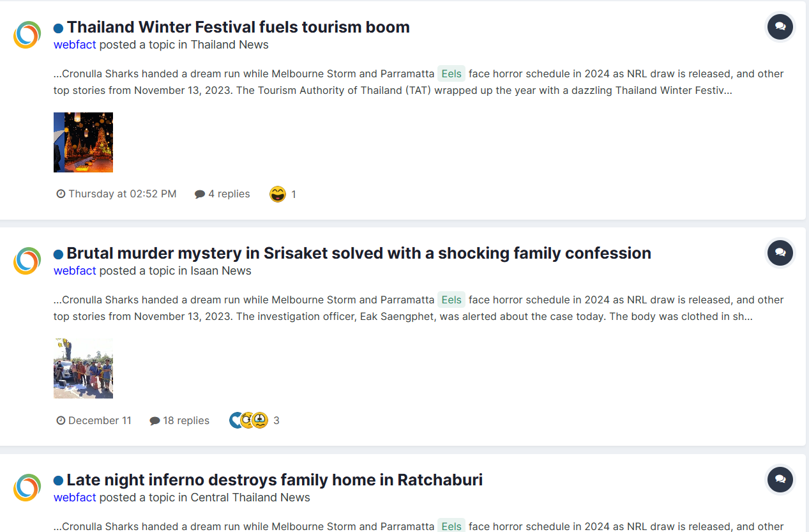View reaction icons on Srisaket murder post
The height and width of the screenshot is (532, 809).
(248, 420)
